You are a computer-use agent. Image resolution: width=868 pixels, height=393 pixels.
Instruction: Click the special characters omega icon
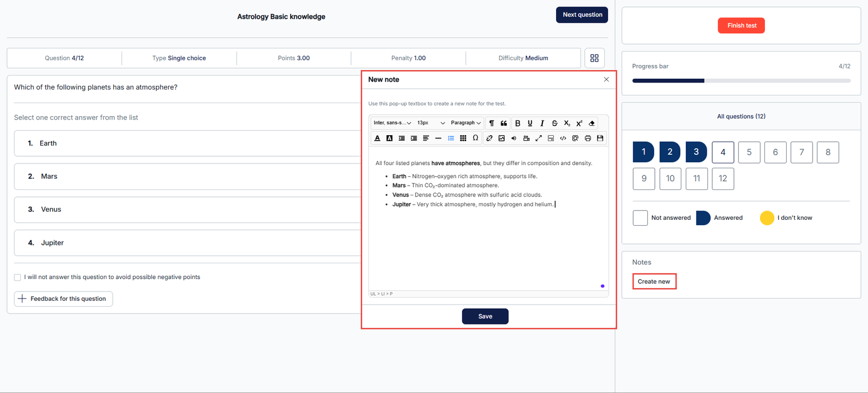point(475,138)
